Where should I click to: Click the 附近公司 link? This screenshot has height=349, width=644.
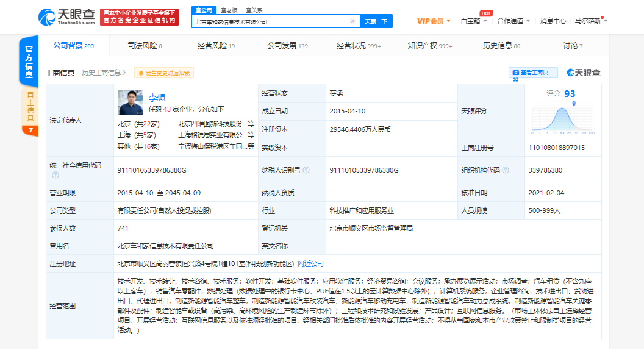[310, 264]
